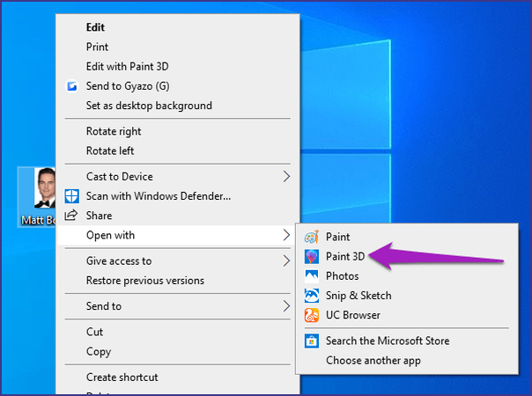
Task: Open the Open with entry
Action: (x=178, y=235)
